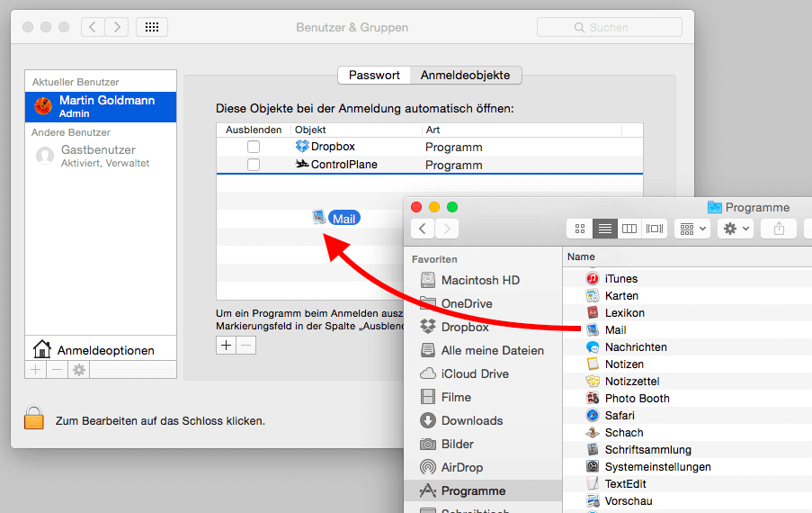Open the Finder action gear menu

coord(736,229)
